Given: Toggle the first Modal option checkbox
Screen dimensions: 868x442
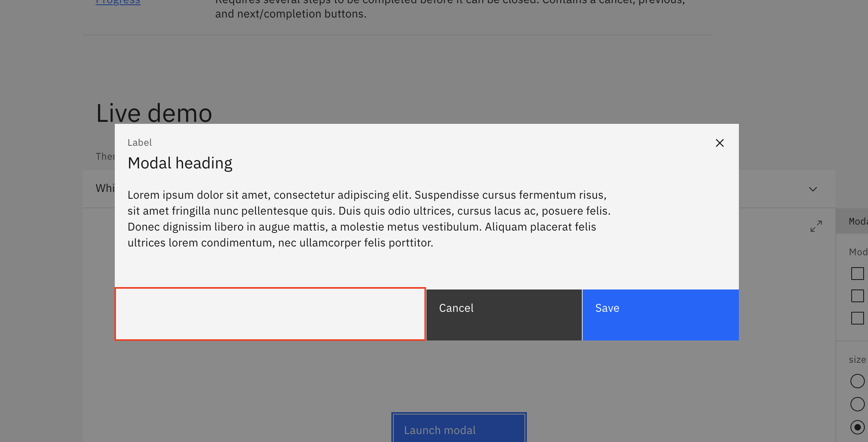Looking at the screenshot, I should pyautogui.click(x=858, y=274).
